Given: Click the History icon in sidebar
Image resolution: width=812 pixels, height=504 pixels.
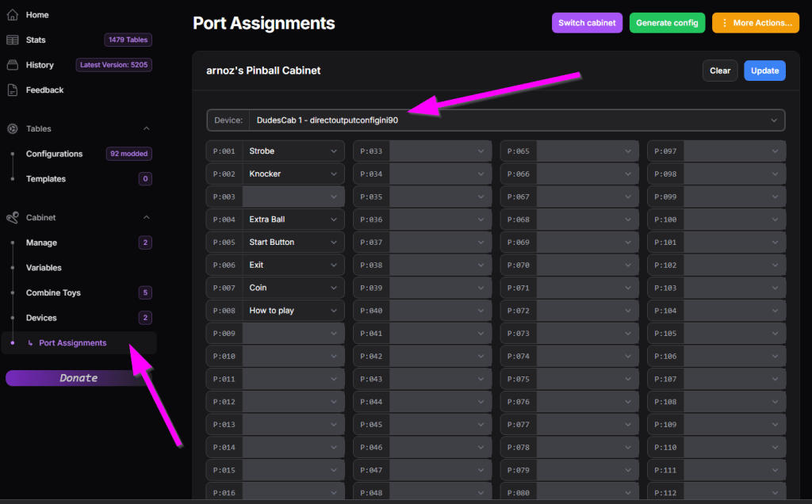Looking at the screenshot, I should (x=13, y=65).
